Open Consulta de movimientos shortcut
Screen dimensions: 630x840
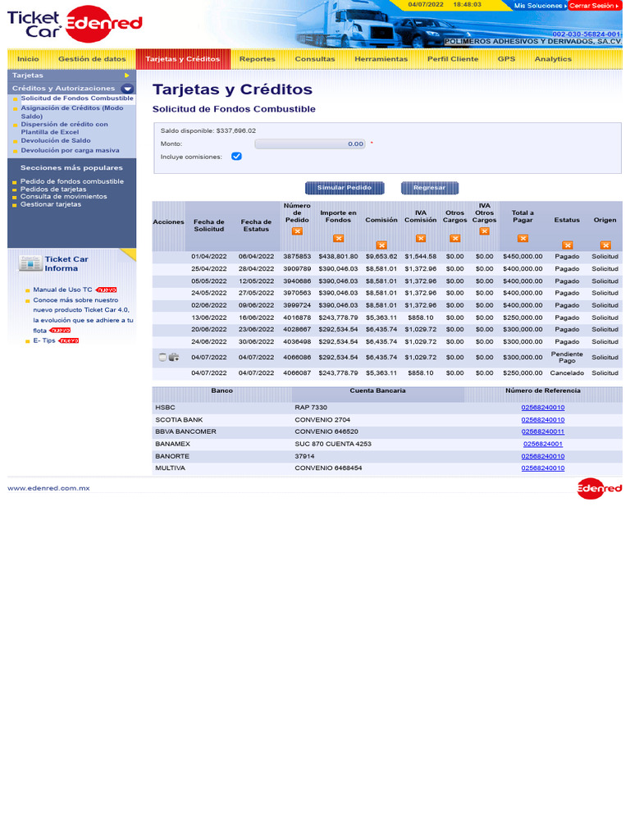pyautogui.click(x=63, y=197)
